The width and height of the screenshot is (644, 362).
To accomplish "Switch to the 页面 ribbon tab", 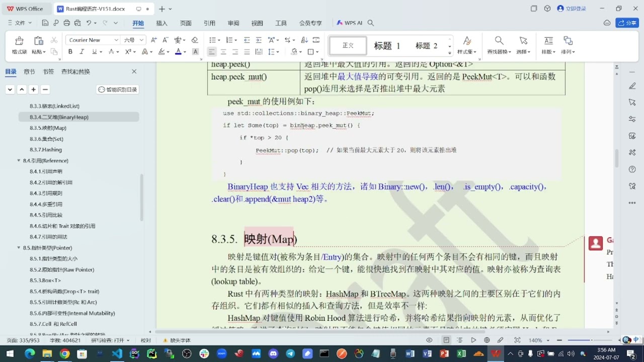I will click(186, 23).
